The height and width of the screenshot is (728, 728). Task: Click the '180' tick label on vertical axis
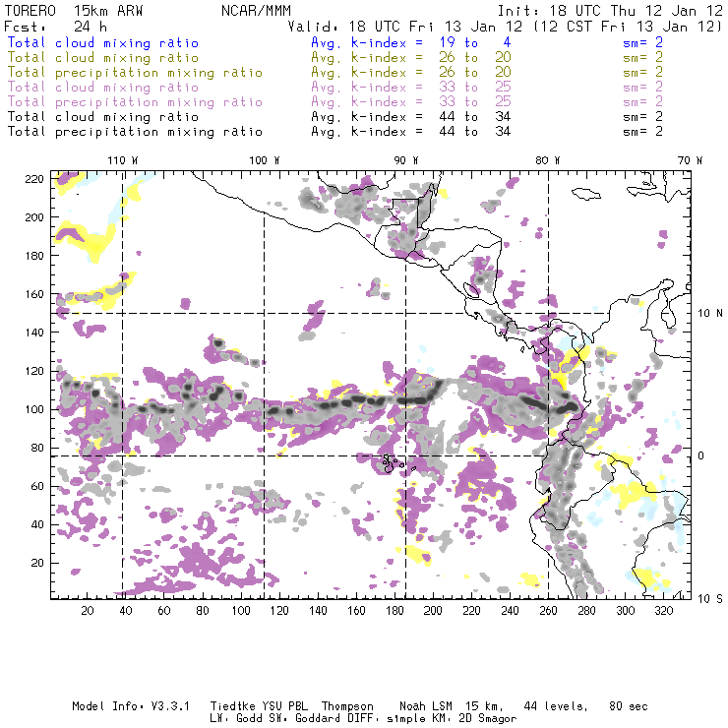coord(33,256)
